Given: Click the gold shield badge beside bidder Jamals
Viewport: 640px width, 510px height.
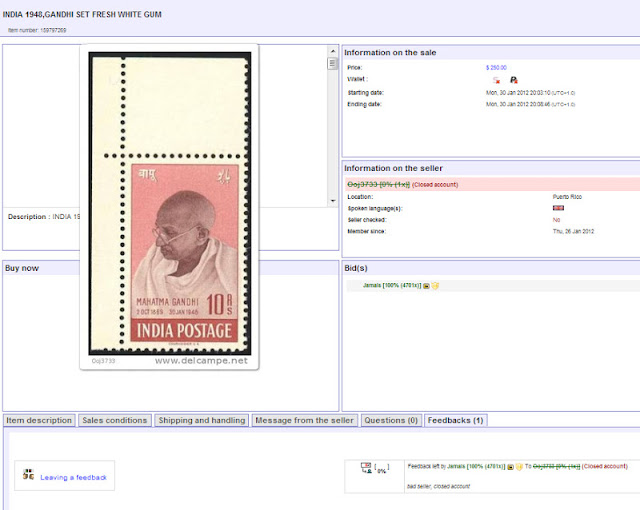Looking at the screenshot, I should (x=435, y=286).
